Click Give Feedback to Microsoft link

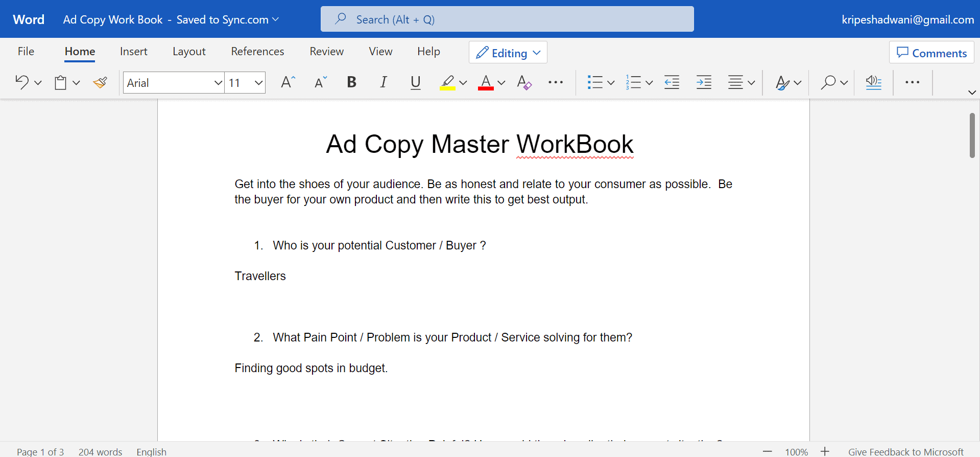click(905, 451)
